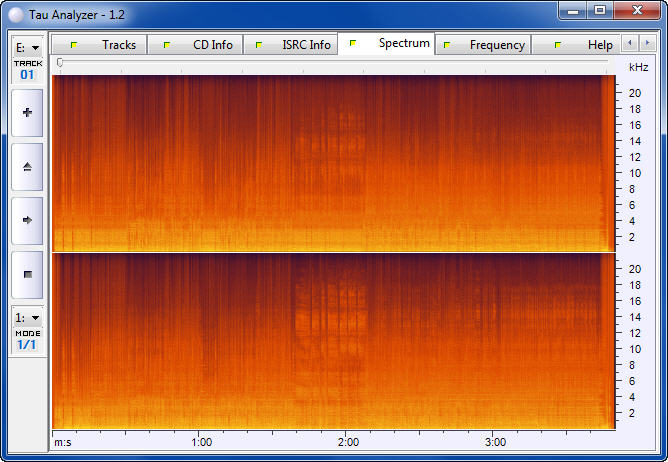Screen dimensions: 668x462
Task: Maximize the Tau Analyzer window
Action: (599, 11)
